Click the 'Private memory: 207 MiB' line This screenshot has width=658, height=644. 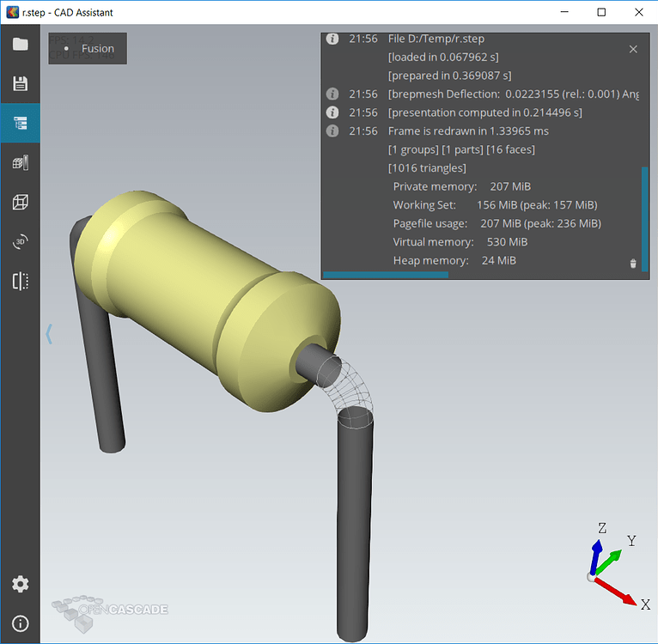461,186
